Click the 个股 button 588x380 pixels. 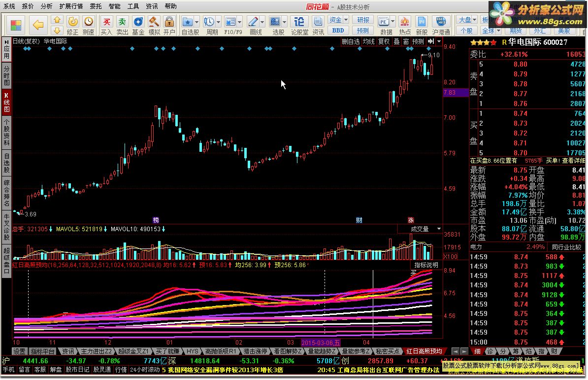pyautogui.click(x=466, y=31)
